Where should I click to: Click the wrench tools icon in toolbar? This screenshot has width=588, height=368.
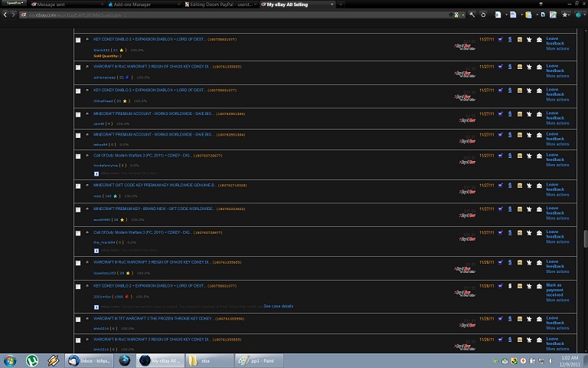click(x=472, y=15)
